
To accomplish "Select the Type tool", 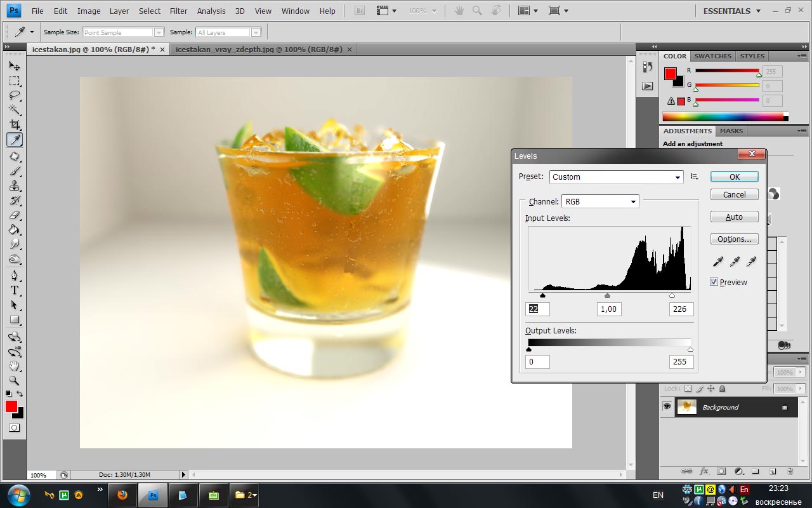I will (14, 291).
